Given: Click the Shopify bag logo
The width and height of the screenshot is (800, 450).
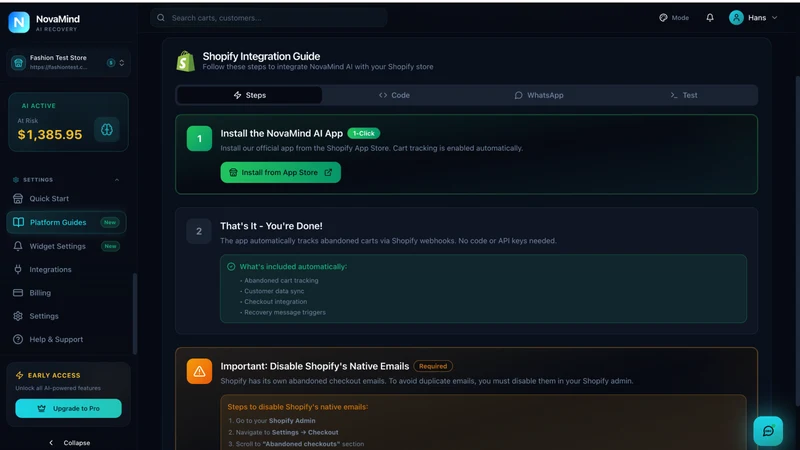Looking at the screenshot, I should (186, 61).
